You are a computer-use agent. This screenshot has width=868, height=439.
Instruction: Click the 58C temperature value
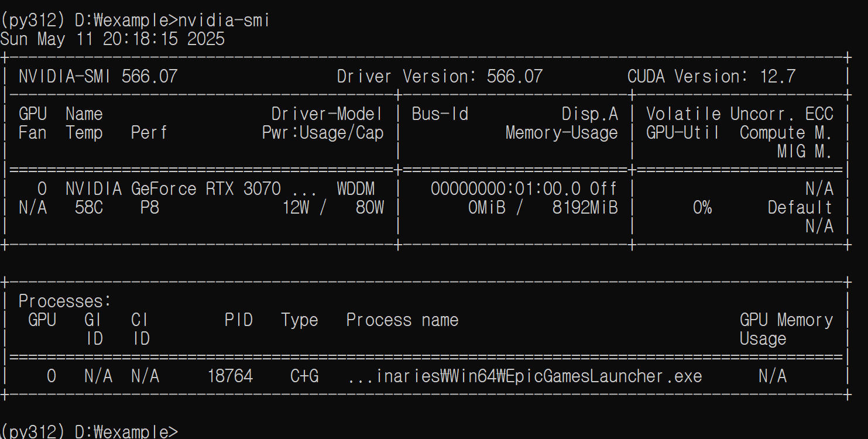click(89, 208)
